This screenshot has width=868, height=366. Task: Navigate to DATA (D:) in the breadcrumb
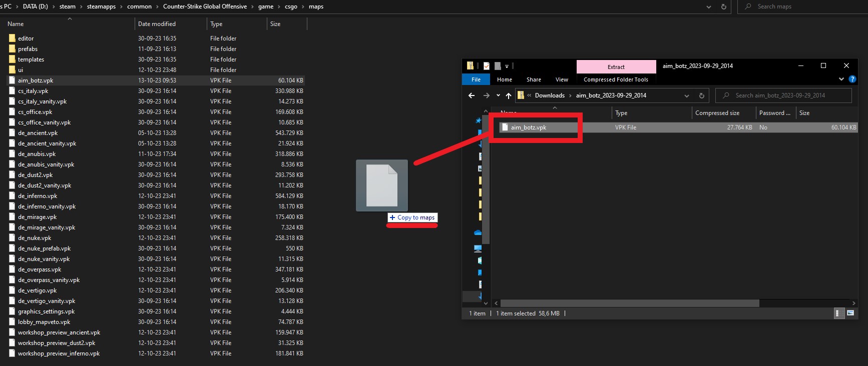[x=36, y=6]
